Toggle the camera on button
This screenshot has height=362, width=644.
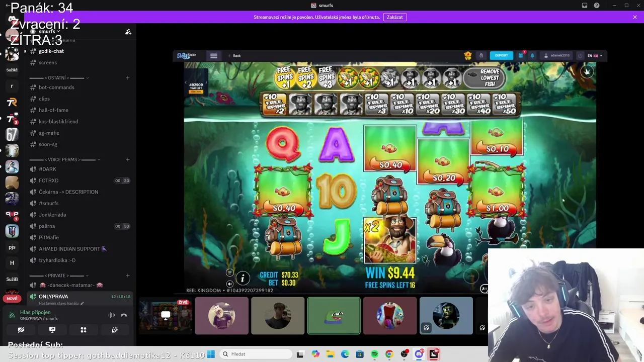coord(21,330)
